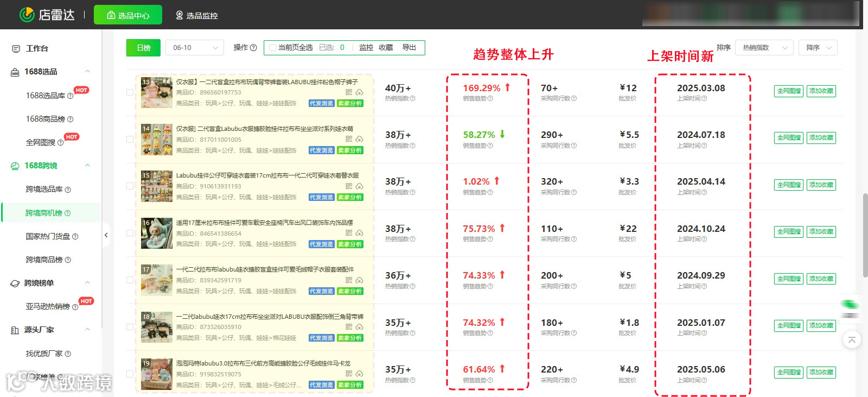The height and width of the screenshot is (397, 868).
Task: Collapse the sidebar with the arrow handle
Action: 106,235
